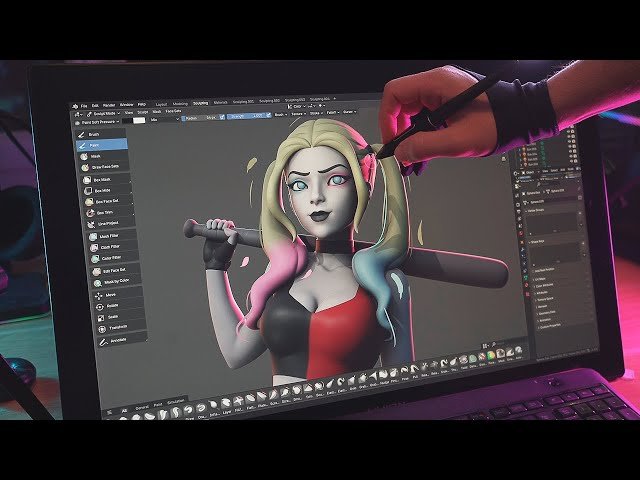The width and height of the screenshot is (640, 480).
Task: Select the Box Mask tool
Action: (x=106, y=180)
